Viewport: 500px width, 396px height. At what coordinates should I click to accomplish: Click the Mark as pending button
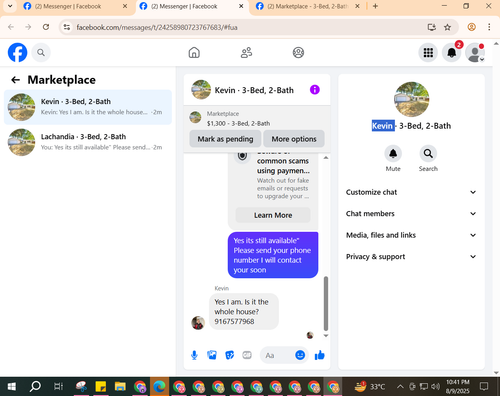point(225,139)
